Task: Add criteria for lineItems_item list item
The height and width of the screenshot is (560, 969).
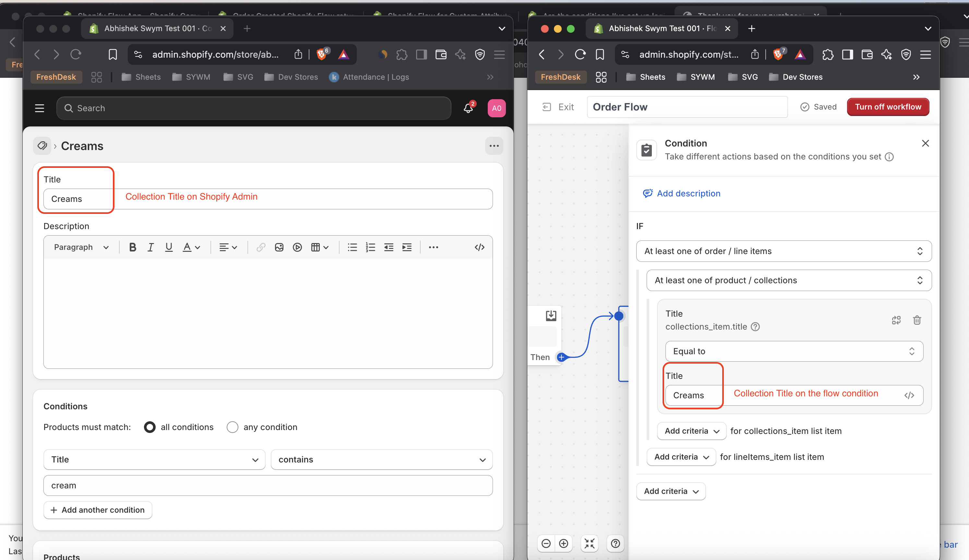Action: click(681, 457)
